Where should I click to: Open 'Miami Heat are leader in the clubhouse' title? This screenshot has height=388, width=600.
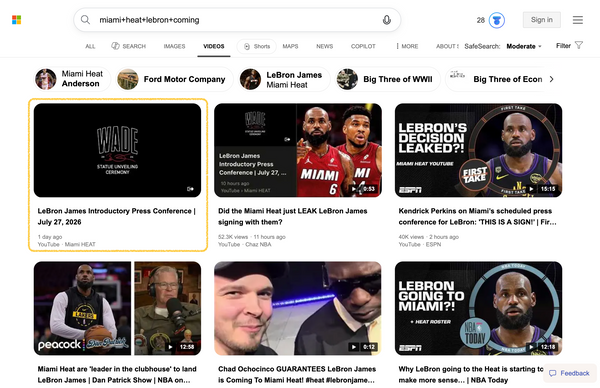tap(117, 375)
